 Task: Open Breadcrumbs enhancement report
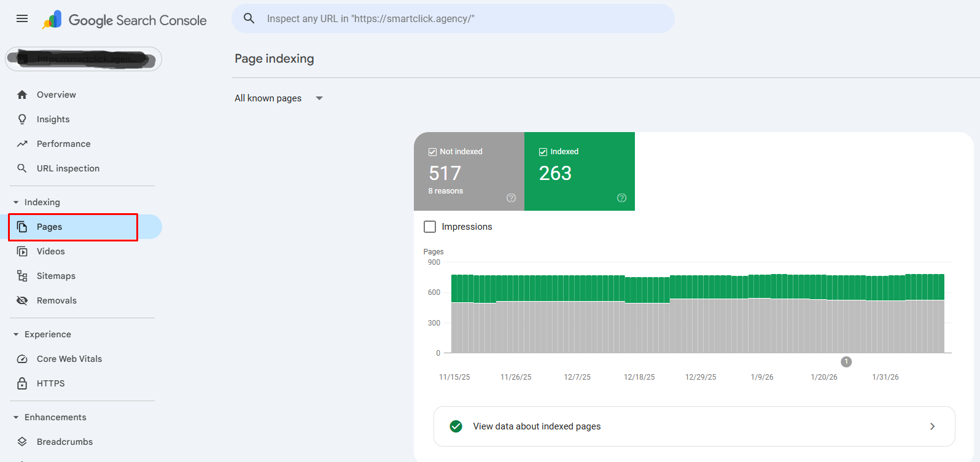65,442
